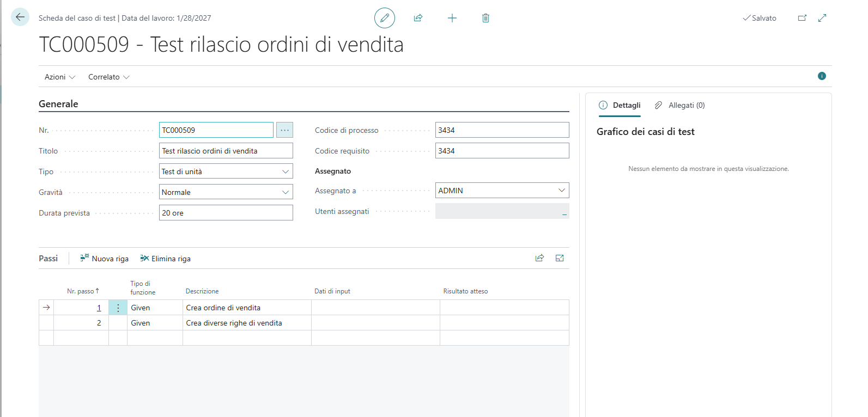Click the Nr. field ellipsis button
Screen dimensions: 868x417
click(x=284, y=130)
